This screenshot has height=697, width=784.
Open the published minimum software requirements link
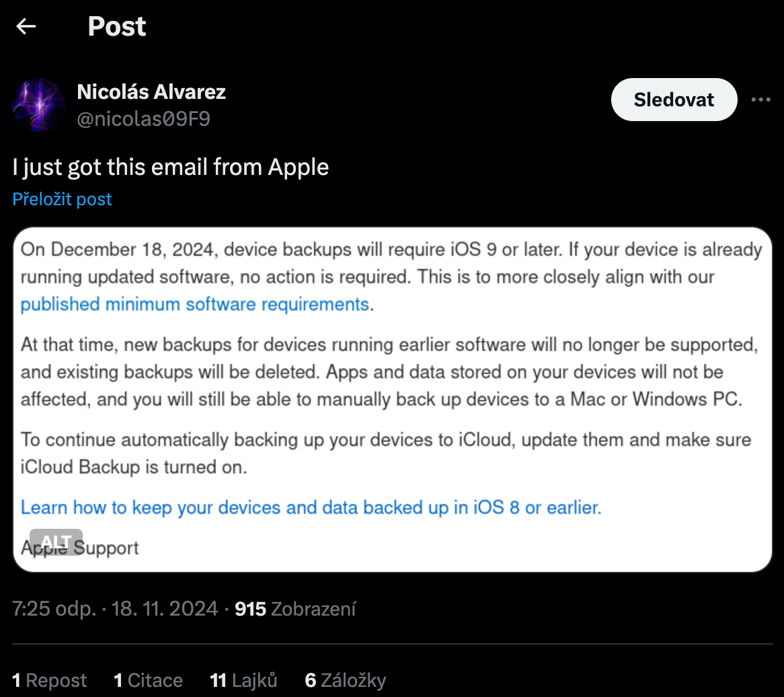[x=193, y=304]
